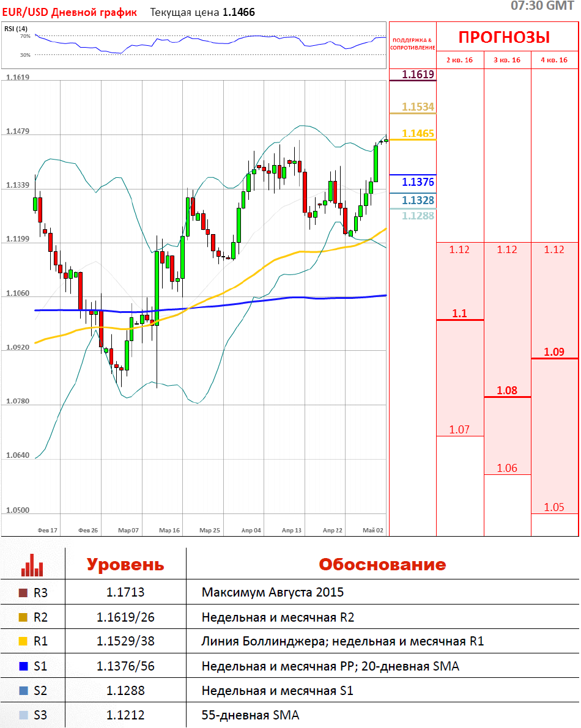The width and height of the screenshot is (581, 728).
Task: Click the 1.08 median forecast for Q3
Action: [507, 391]
